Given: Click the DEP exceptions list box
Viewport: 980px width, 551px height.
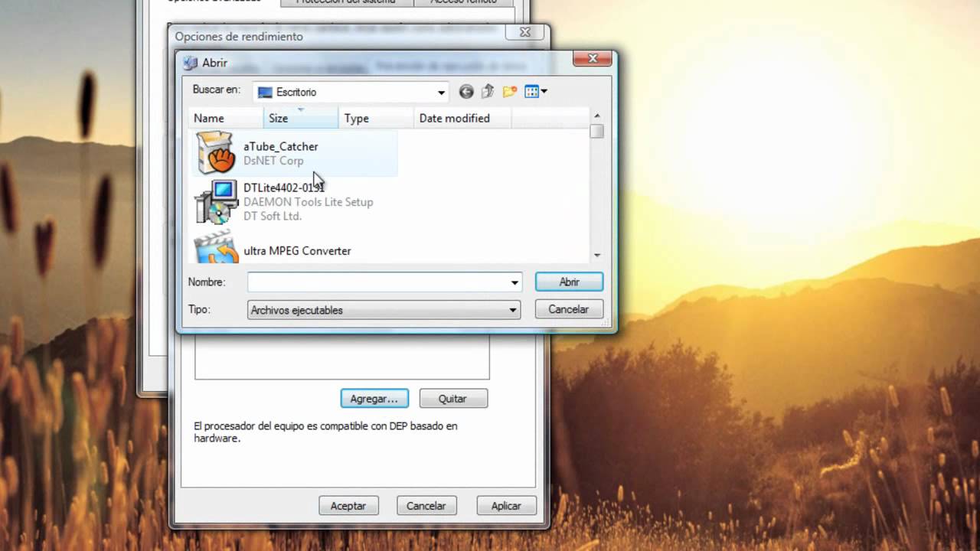Looking at the screenshot, I should point(341,357).
